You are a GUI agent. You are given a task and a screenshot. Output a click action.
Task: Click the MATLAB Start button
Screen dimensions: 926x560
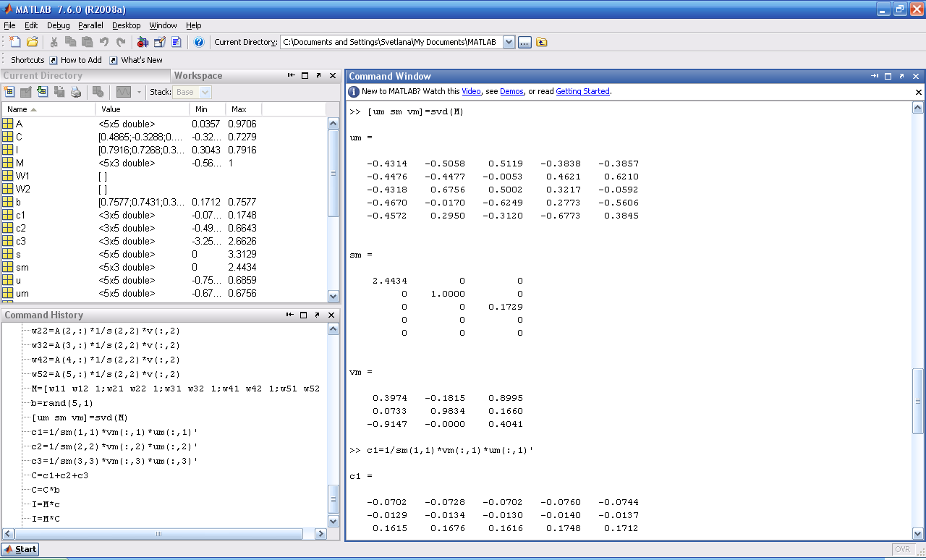20,549
